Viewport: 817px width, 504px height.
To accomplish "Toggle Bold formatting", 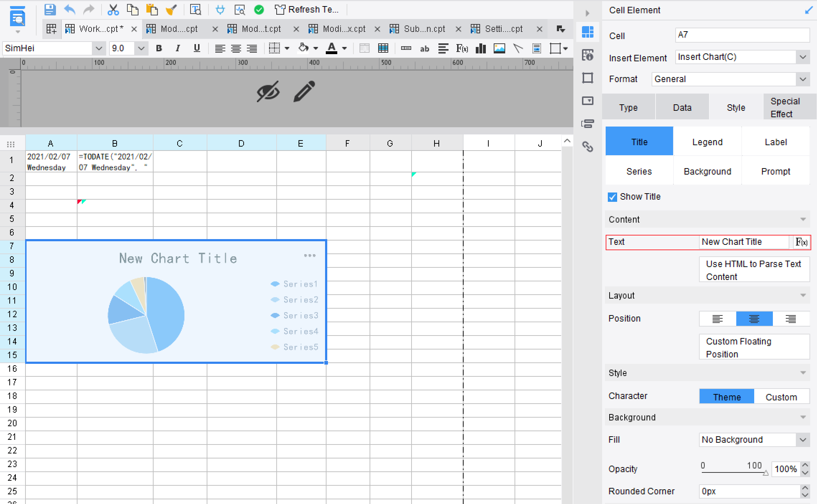I will 159,48.
